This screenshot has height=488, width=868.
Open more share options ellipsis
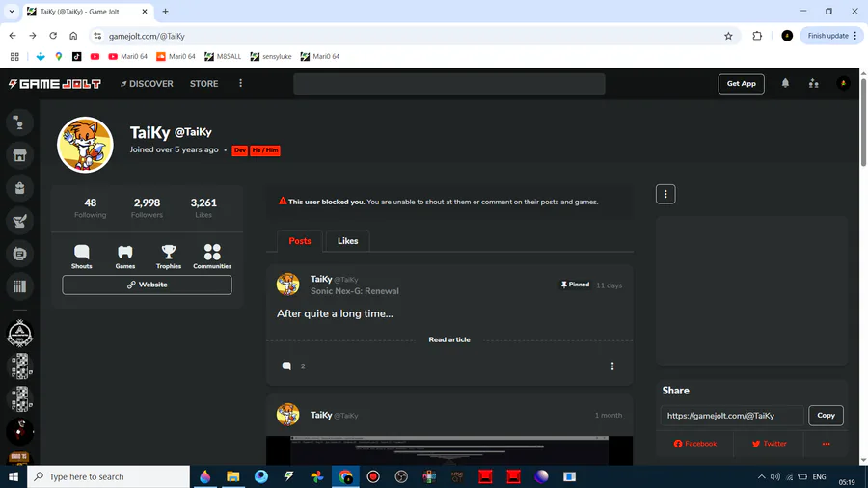pos(826,444)
